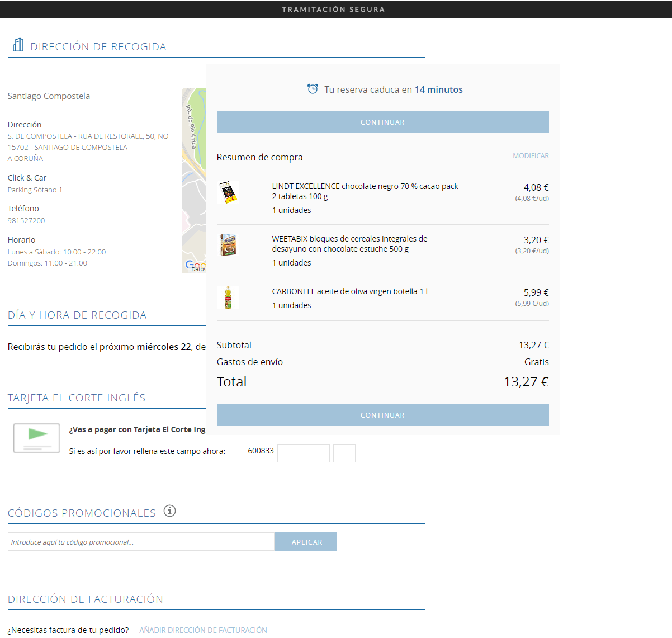This screenshot has height=638, width=672.
Task: Open promotional codes info icon
Action: 169,511
